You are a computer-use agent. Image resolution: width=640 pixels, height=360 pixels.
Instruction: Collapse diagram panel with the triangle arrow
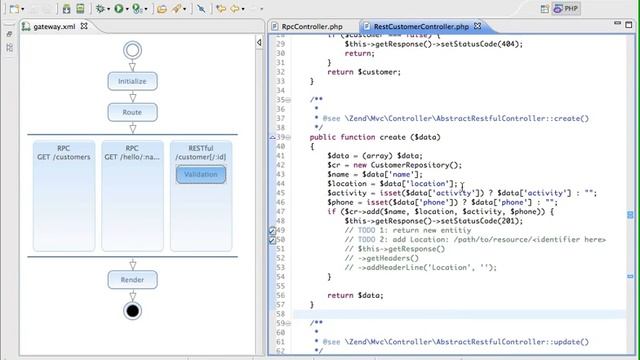pos(259,42)
